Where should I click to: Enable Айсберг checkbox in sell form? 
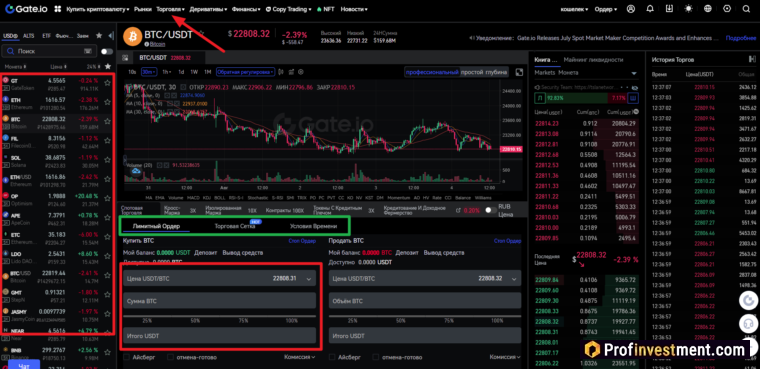pos(332,357)
